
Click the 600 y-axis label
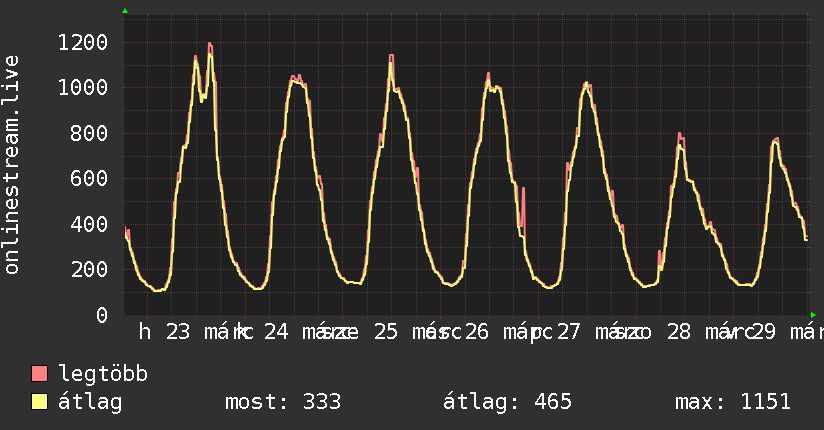click(89, 178)
